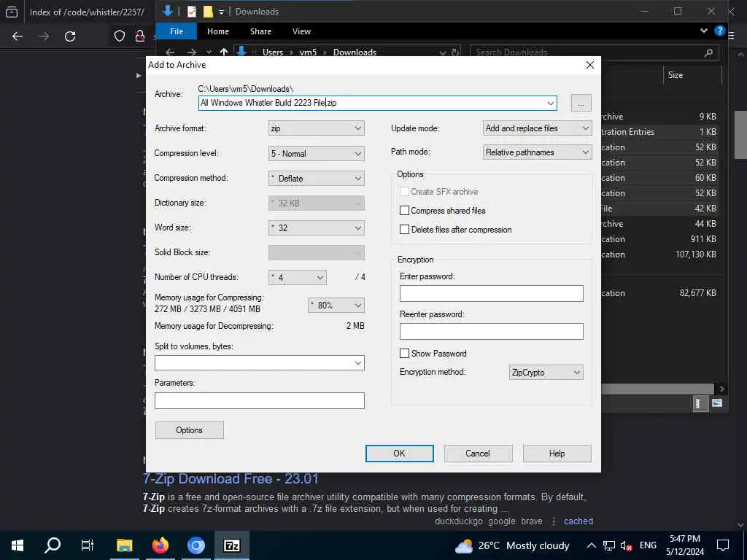Image resolution: width=747 pixels, height=560 pixels.
Task: Open Number of CPU threads dropdown
Action: [298, 277]
